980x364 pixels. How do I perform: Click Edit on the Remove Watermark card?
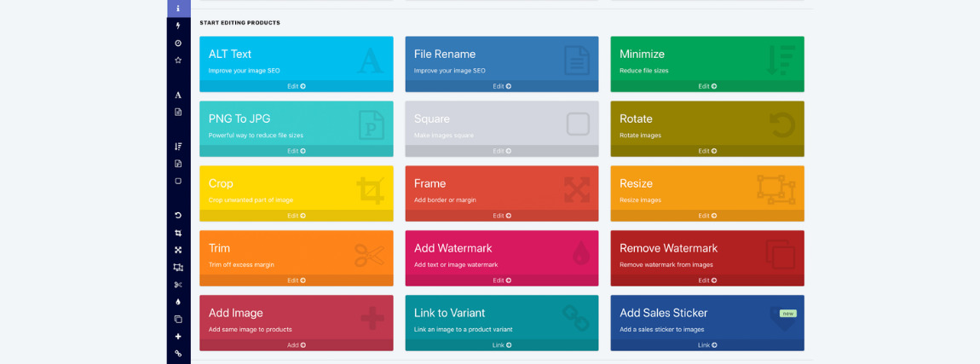[707, 280]
